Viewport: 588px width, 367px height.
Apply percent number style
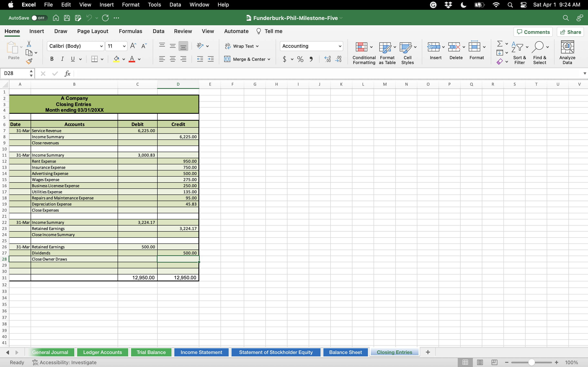tap(300, 59)
